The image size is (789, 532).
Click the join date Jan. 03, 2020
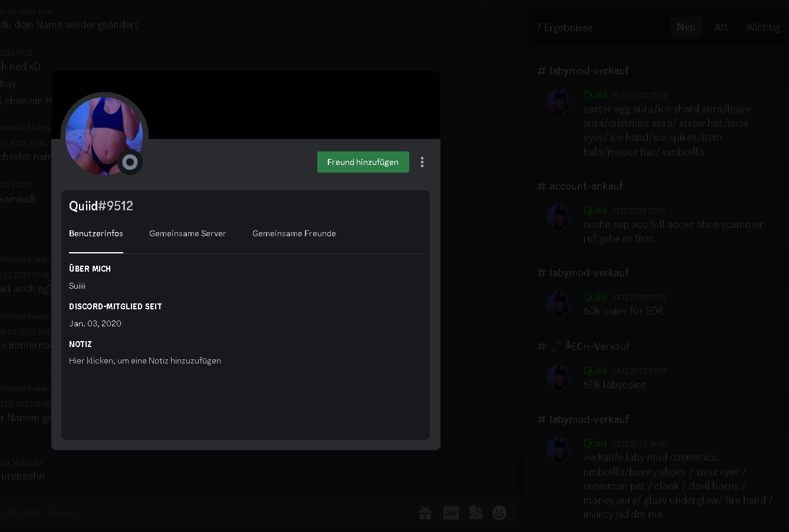(x=95, y=323)
